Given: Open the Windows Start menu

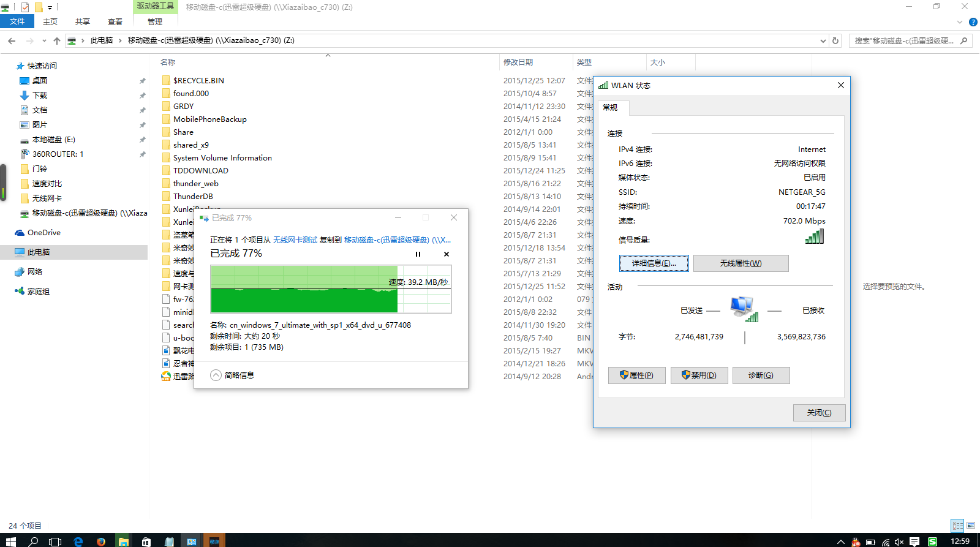Looking at the screenshot, I should point(10,541).
